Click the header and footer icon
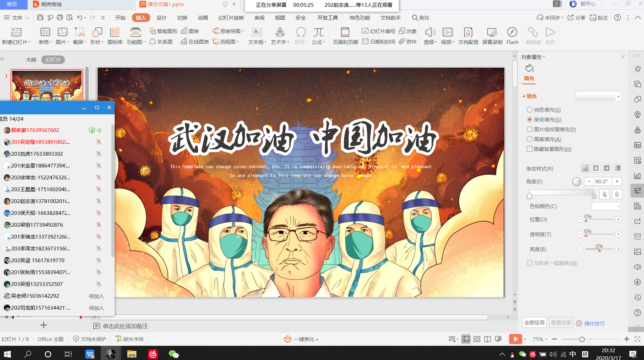644x360 pixels. coord(345,36)
